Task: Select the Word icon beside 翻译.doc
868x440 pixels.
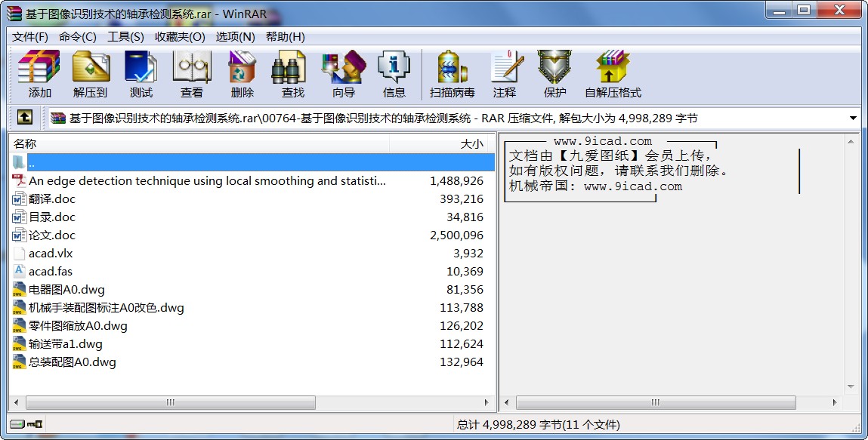Action: tap(19, 199)
